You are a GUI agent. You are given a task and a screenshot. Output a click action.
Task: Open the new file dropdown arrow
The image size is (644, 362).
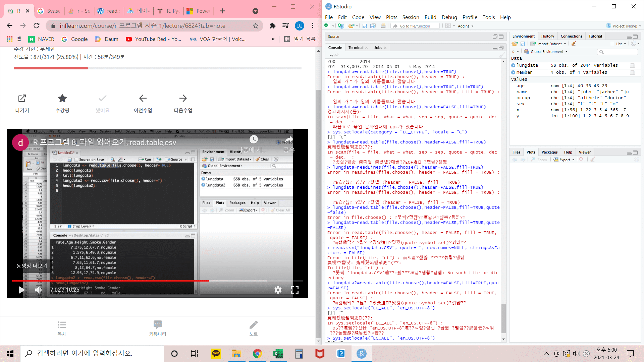333,26
